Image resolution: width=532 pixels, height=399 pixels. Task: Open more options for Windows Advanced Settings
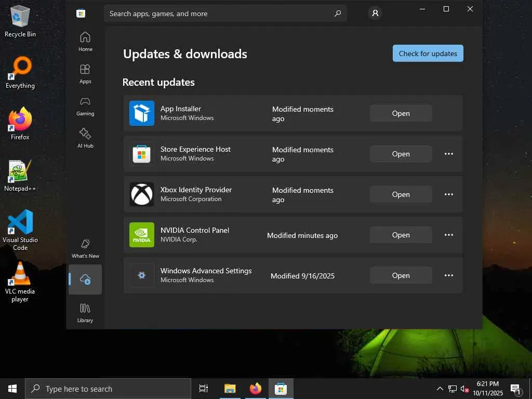click(448, 275)
